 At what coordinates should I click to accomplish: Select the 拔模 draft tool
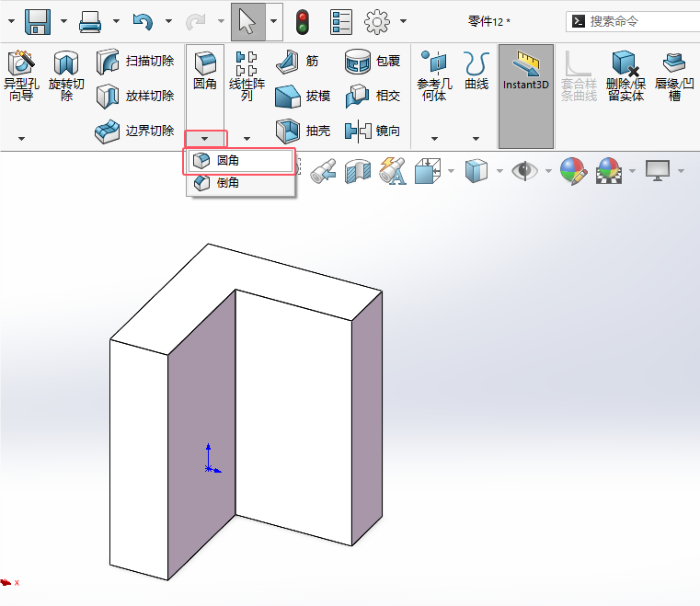[303, 96]
